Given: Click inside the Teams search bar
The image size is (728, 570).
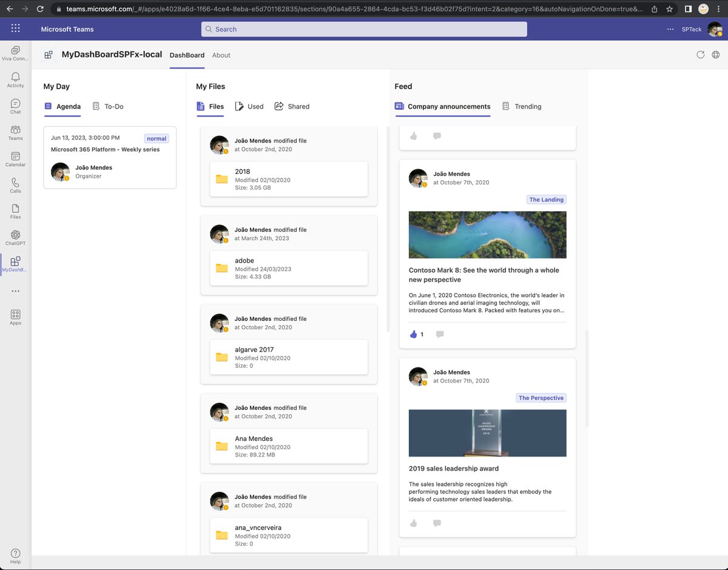Looking at the screenshot, I should pyautogui.click(x=363, y=29).
